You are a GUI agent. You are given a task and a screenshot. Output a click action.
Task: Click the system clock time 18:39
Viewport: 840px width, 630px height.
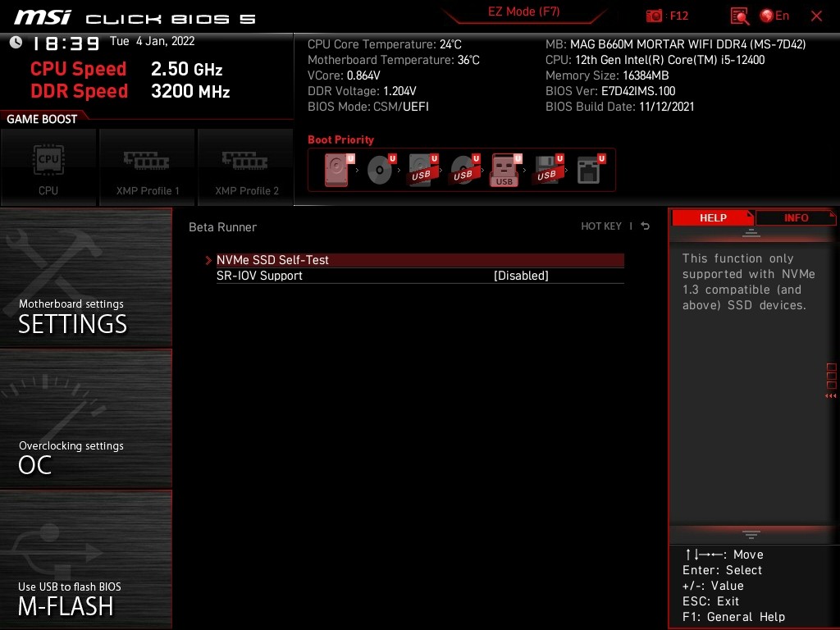click(x=66, y=43)
